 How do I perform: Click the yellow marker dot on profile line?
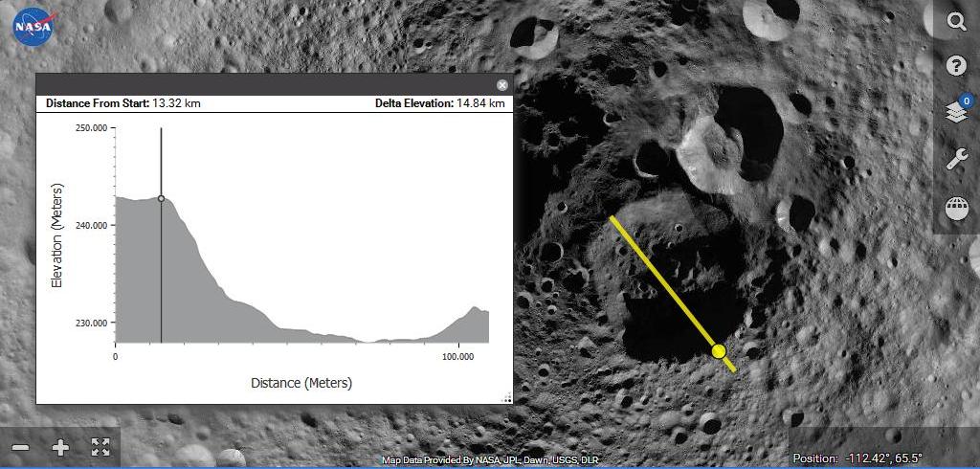tap(719, 351)
